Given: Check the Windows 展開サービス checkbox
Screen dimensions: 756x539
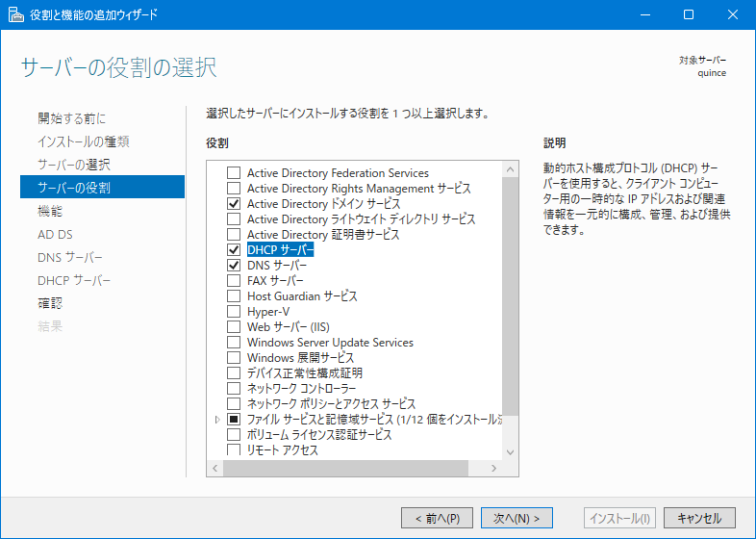Looking at the screenshot, I should [x=234, y=358].
